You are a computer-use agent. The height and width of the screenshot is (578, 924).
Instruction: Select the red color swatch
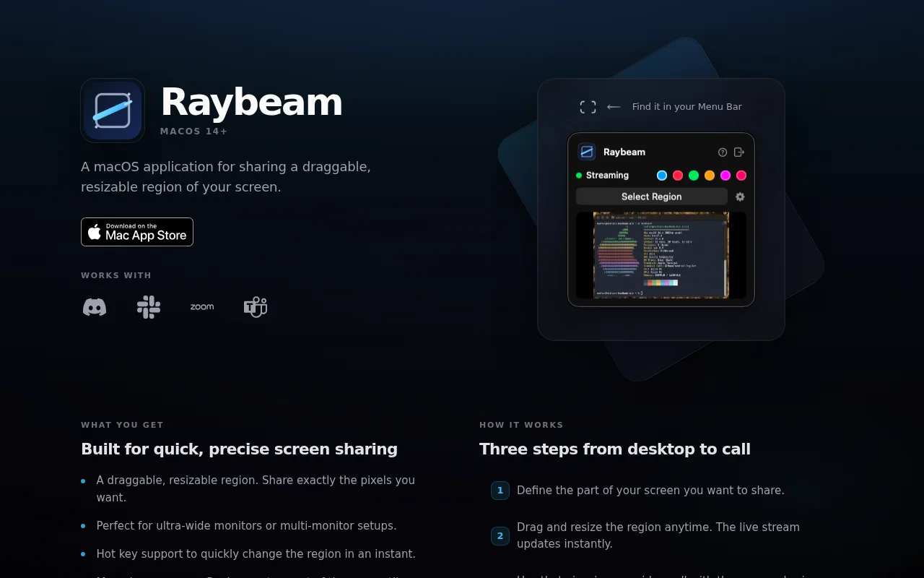tap(678, 176)
